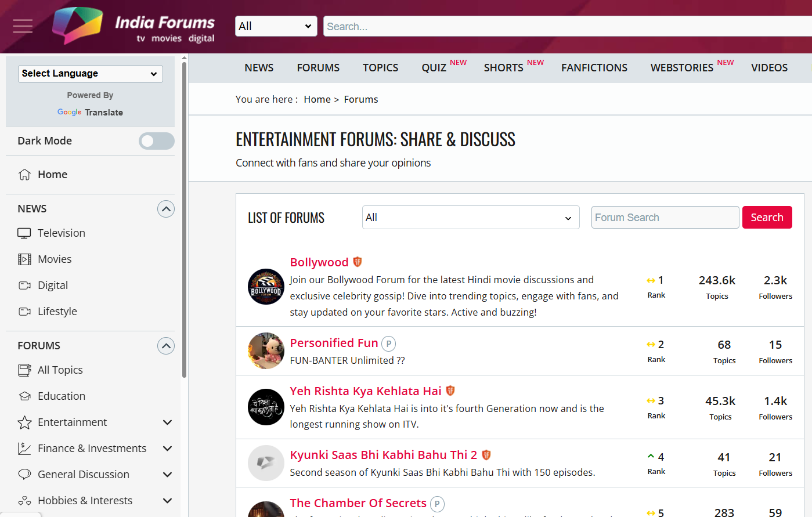Image resolution: width=812 pixels, height=517 pixels.
Task: Expand the General Discussion submenu chevron
Action: [x=168, y=475]
